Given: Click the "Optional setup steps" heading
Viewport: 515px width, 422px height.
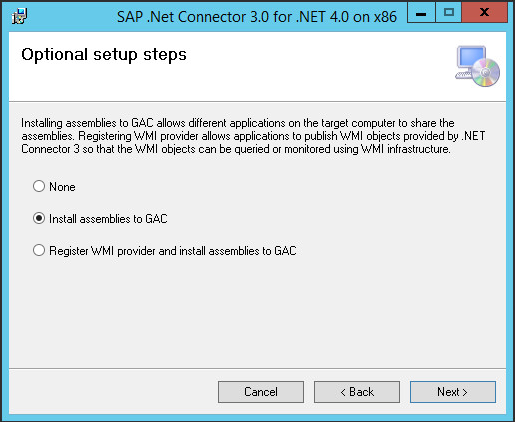Looking at the screenshot, I should [x=104, y=55].
